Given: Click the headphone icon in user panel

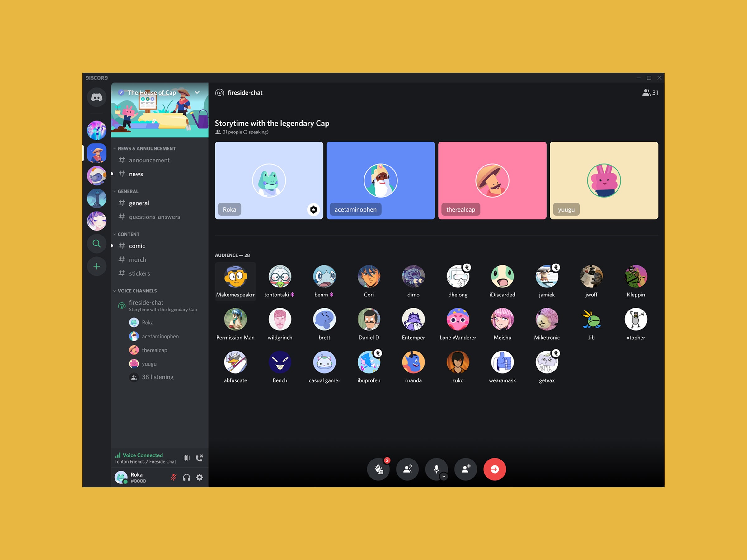Looking at the screenshot, I should [186, 477].
